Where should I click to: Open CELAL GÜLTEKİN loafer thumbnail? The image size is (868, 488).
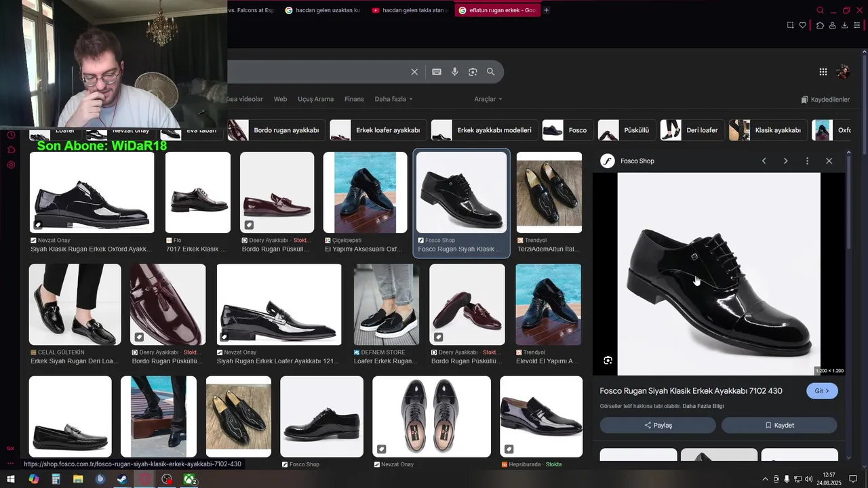click(75, 304)
